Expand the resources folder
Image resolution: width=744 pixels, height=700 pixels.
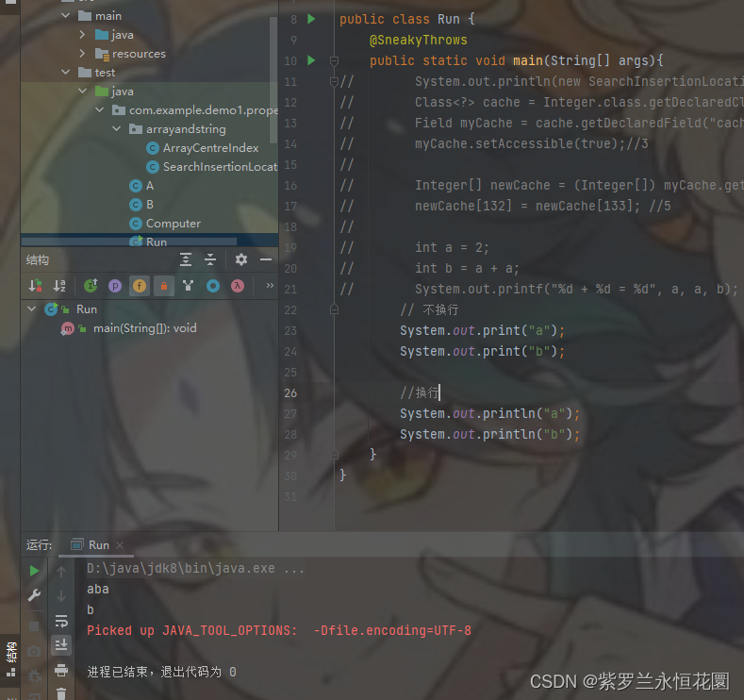pyautogui.click(x=82, y=53)
